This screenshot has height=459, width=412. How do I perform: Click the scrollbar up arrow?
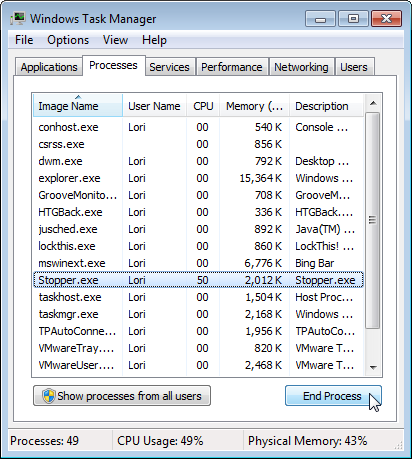coord(373,103)
